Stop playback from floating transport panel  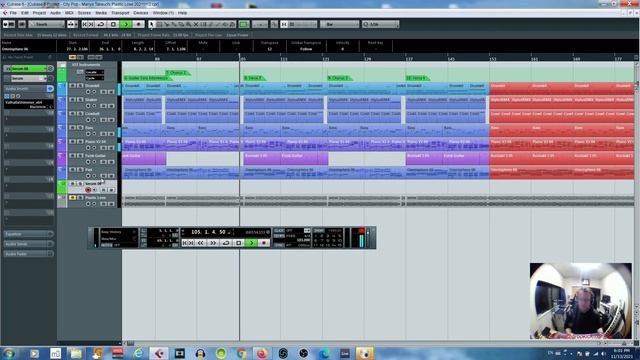(x=239, y=243)
